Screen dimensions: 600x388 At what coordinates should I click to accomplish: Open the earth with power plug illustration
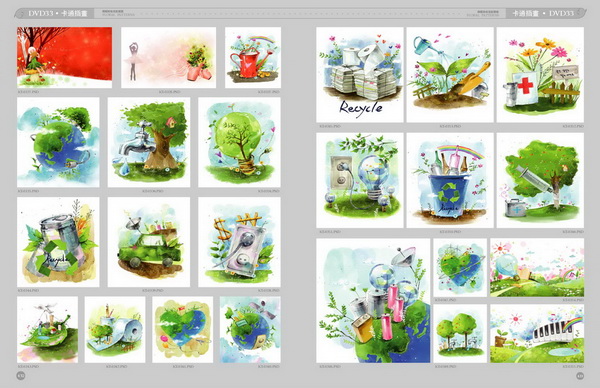pyautogui.click(x=58, y=142)
